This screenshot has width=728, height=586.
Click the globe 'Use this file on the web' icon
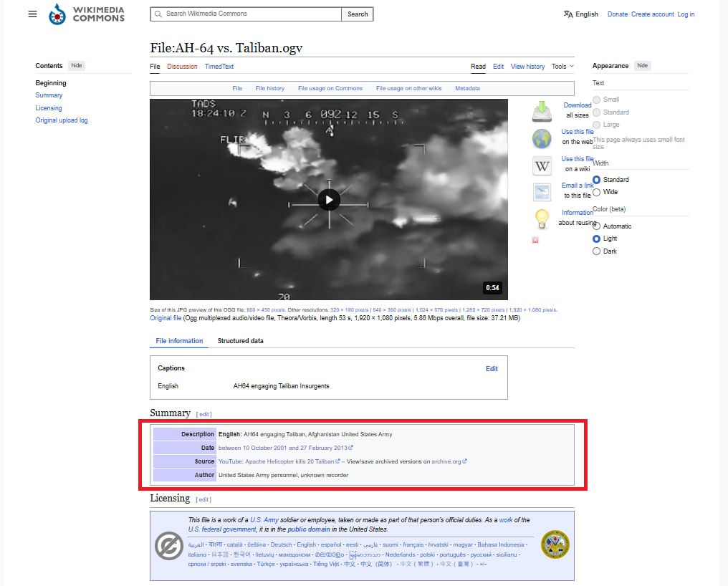pyautogui.click(x=542, y=138)
